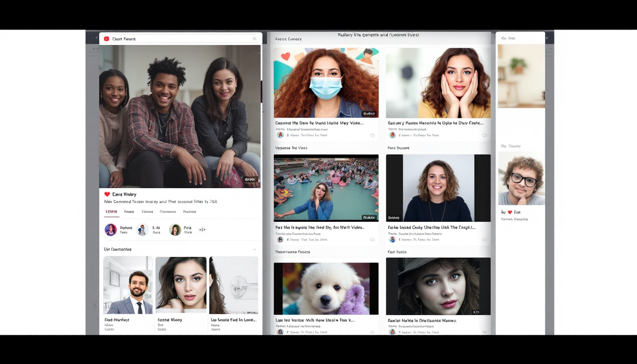Click the EXPAND badge on the group photo
Viewport: 637px width, 364px height.
click(250, 180)
